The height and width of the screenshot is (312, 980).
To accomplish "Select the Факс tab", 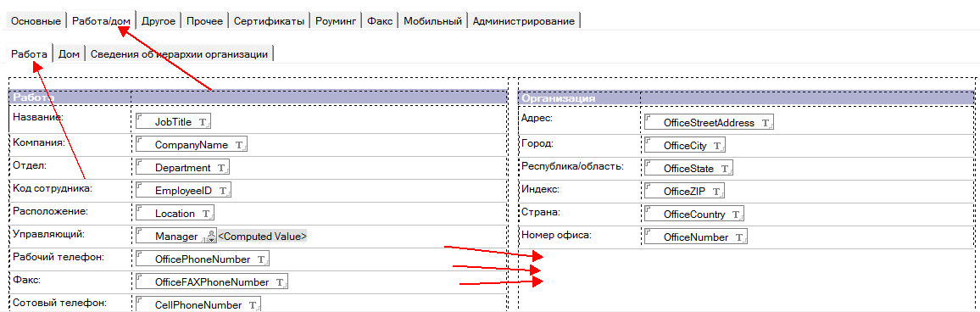I will pos(380,20).
